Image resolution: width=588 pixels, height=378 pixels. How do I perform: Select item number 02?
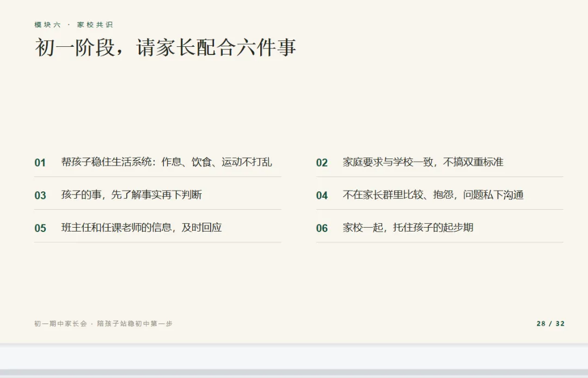322,163
